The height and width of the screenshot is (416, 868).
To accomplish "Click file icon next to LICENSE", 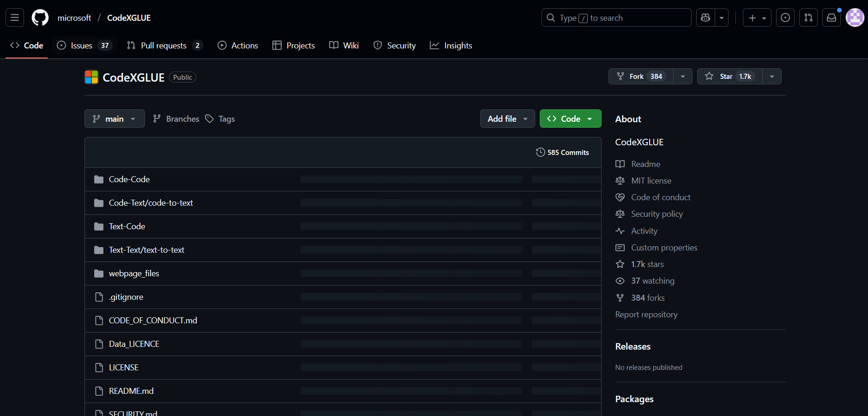I will click(99, 368).
